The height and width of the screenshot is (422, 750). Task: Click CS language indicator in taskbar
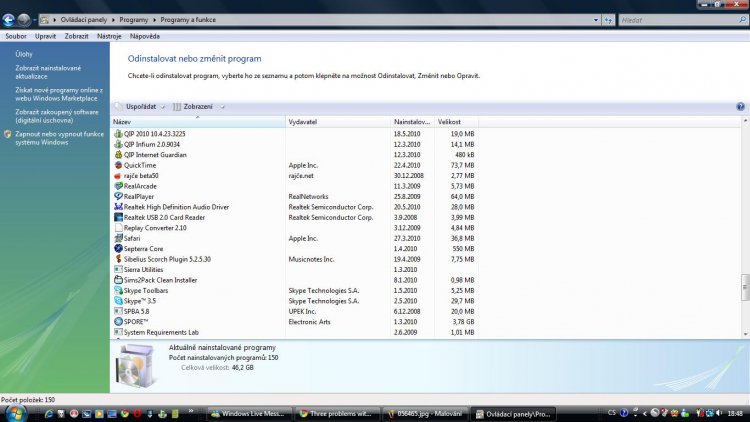[x=612, y=413]
